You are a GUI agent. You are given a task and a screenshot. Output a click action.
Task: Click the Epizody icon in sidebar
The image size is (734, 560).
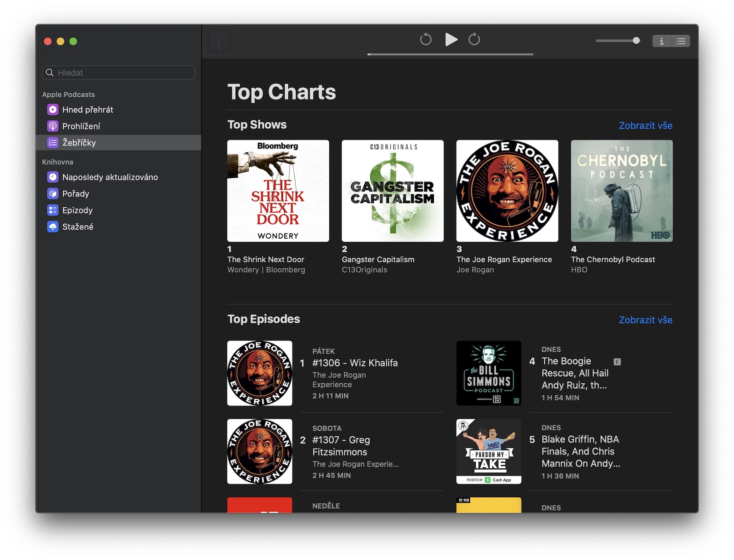point(53,210)
